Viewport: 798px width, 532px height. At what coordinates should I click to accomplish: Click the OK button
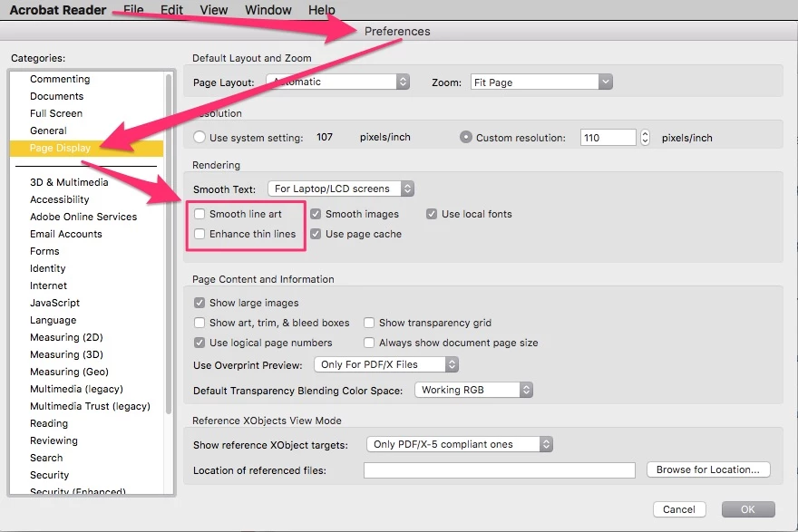748,509
